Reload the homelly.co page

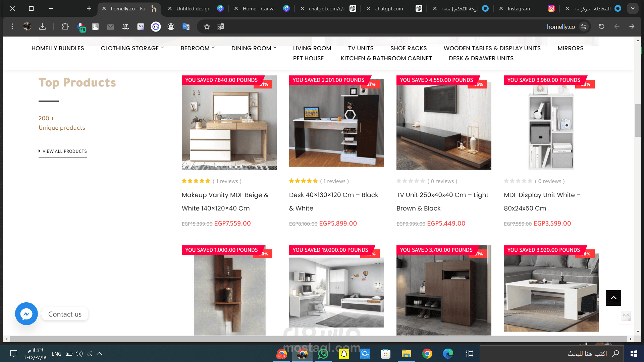602,26
